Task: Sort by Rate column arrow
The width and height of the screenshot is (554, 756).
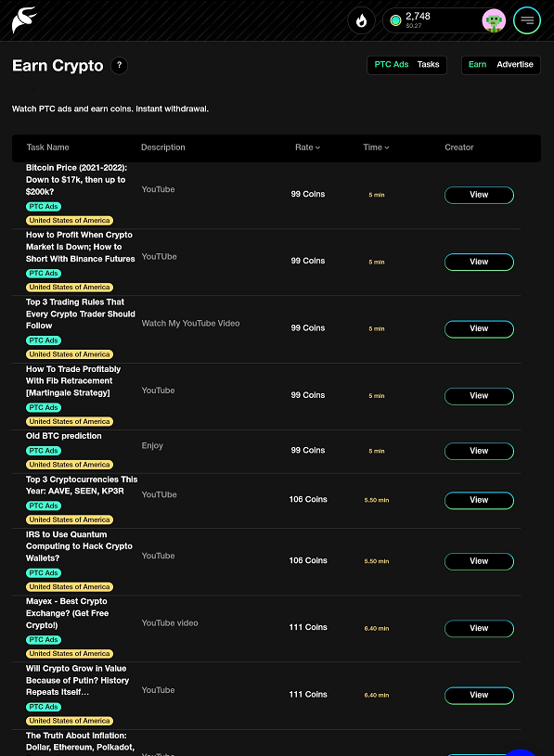Action: coord(317,147)
